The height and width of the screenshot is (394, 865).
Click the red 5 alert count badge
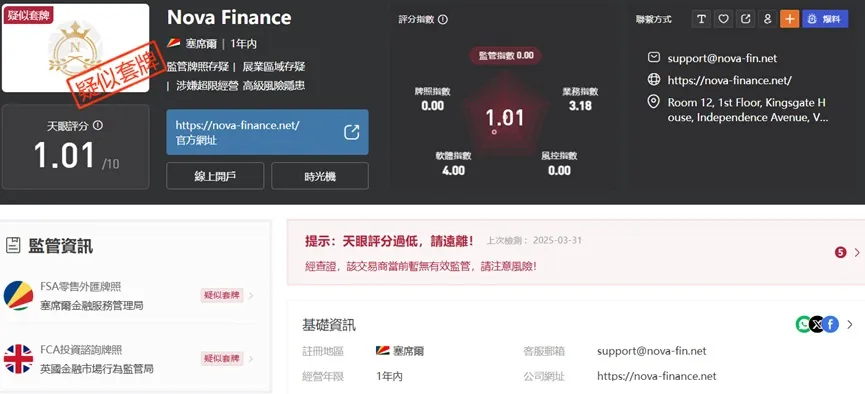[841, 252]
